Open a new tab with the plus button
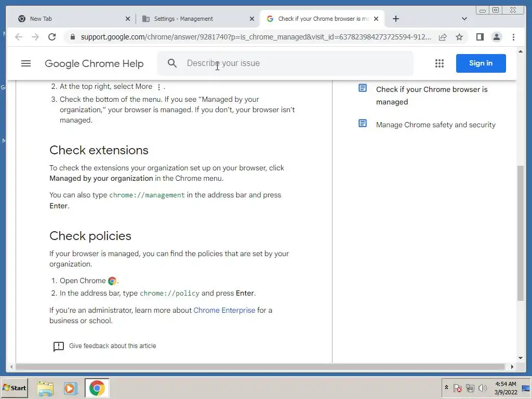Screen dimensions: 532x399 click(395, 19)
